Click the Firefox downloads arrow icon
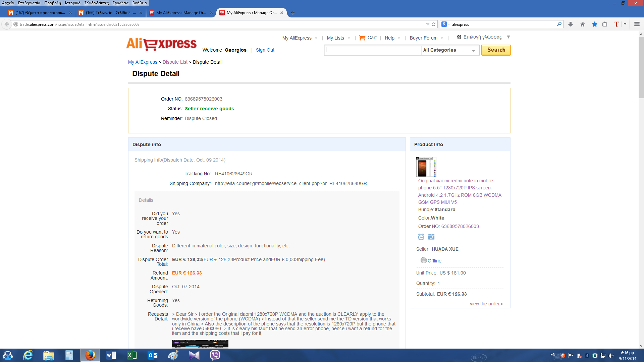Image resolution: width=644 pixels, height=362 pixels. [570, 24]
